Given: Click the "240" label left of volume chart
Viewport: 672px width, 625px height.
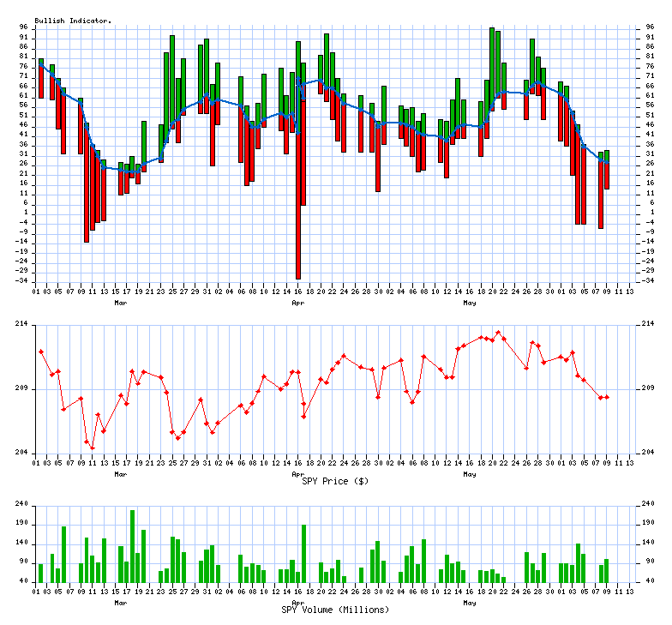Looking at the screenshot, I should click(22, 504).
